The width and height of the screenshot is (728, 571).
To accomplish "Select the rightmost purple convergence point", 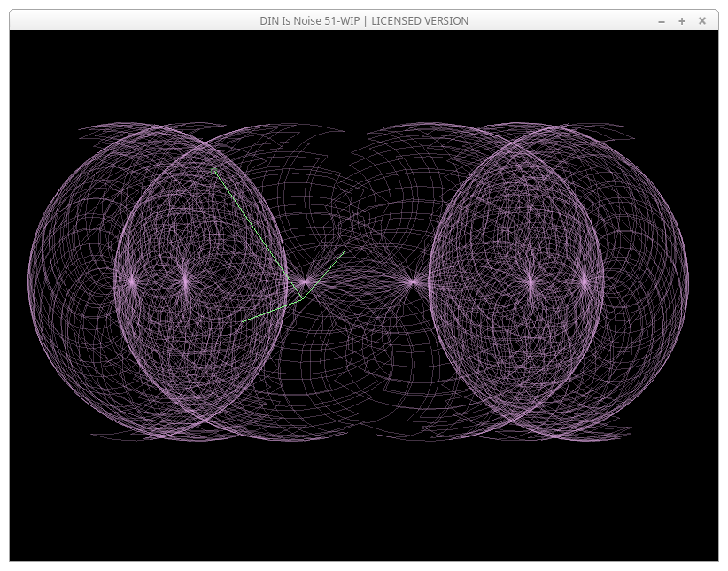I will pyautogui.click(x=585, y=282).
